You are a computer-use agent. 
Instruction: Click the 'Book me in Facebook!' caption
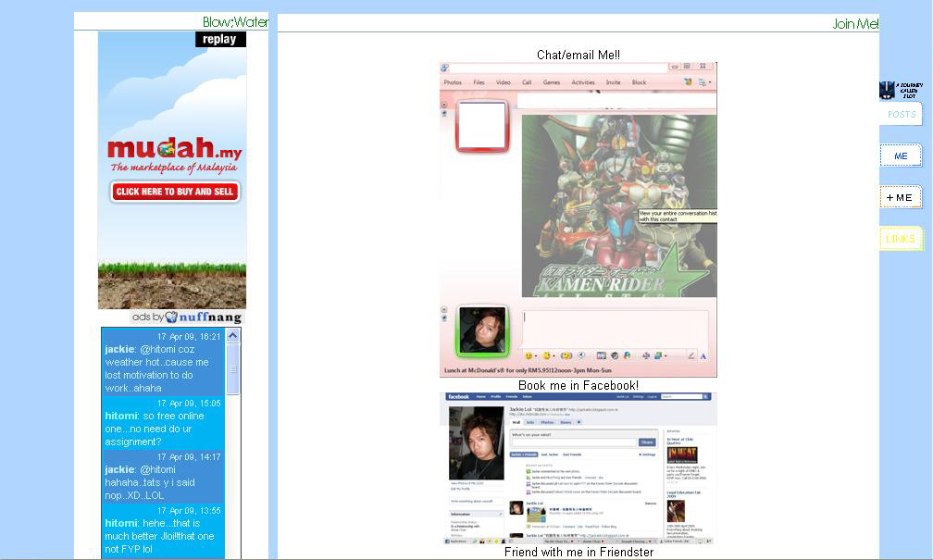[578, 385]
